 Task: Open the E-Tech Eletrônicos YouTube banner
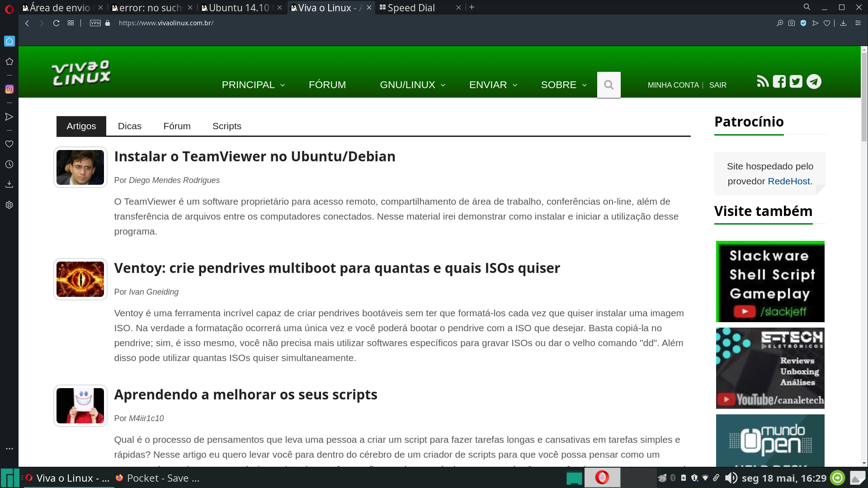pyautogui.click(x=770, y=368)
